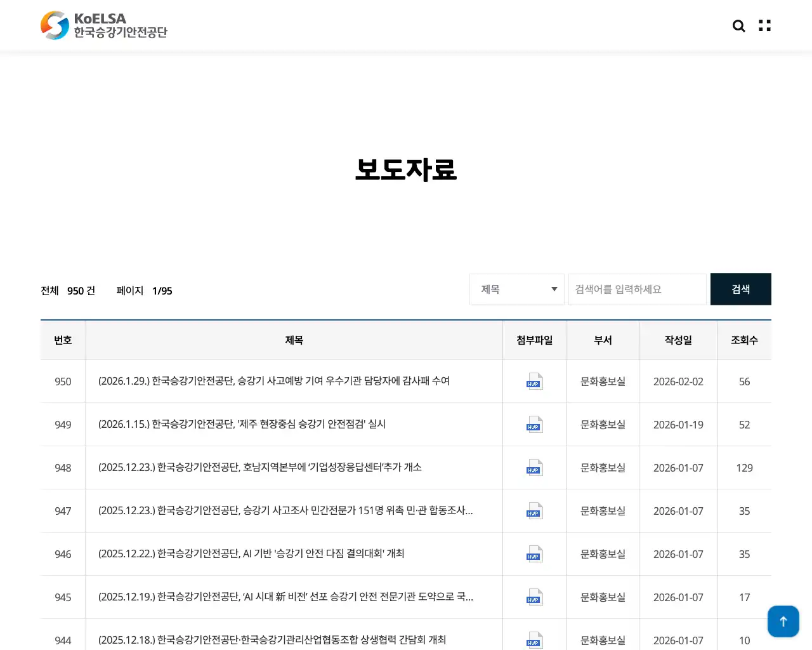The height and width of the screenshot is (650, 812).
Task: Open the AI 기반 승강기 안전 다짐 결의대회 article
Action: pos(251,554)
